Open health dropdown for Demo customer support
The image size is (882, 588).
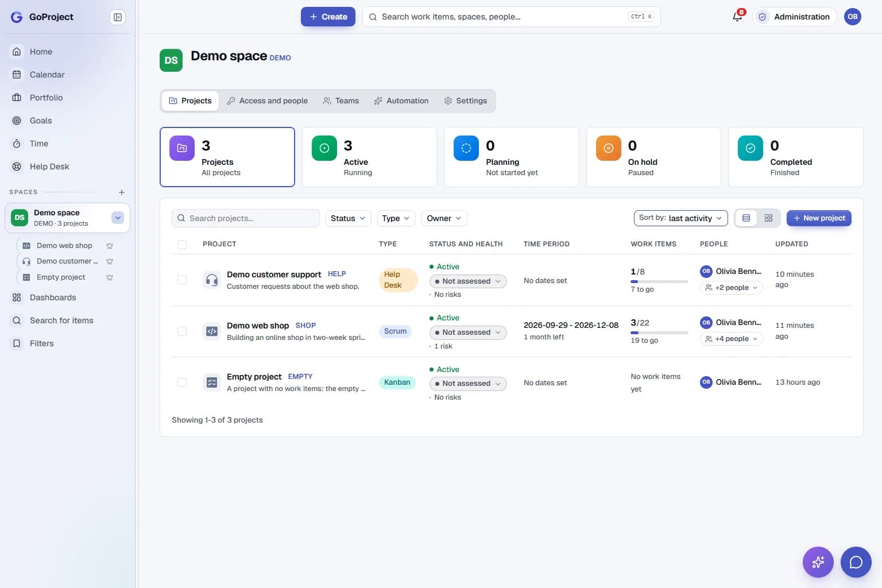[468, 281]
